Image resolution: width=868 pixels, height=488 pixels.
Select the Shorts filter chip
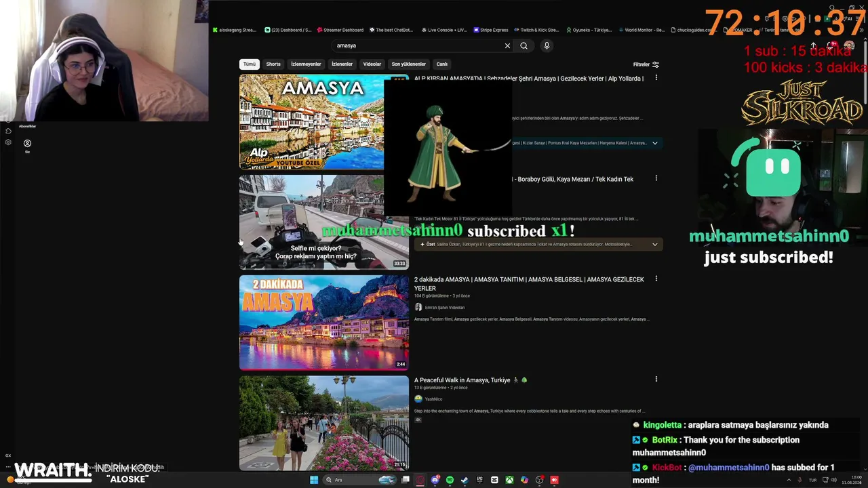(273, 64)
